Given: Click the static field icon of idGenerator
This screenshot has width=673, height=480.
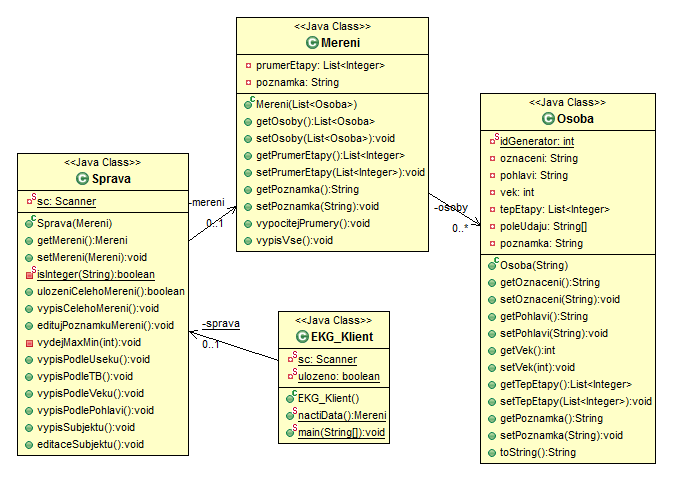Looking at the screenshot, I should 494,140.
